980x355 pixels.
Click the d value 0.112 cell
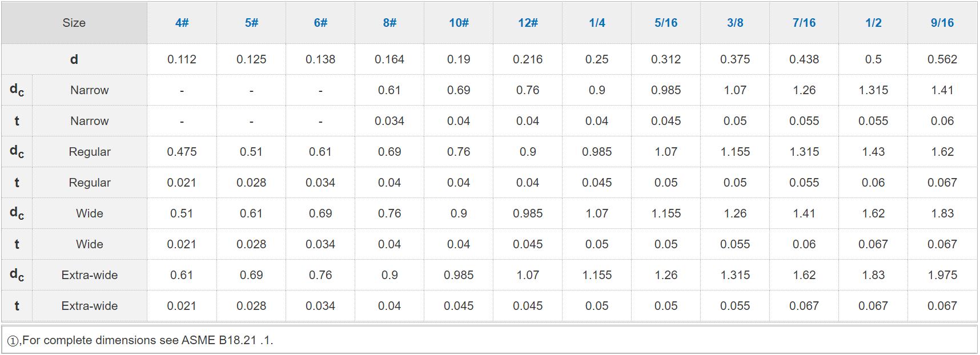182,59
